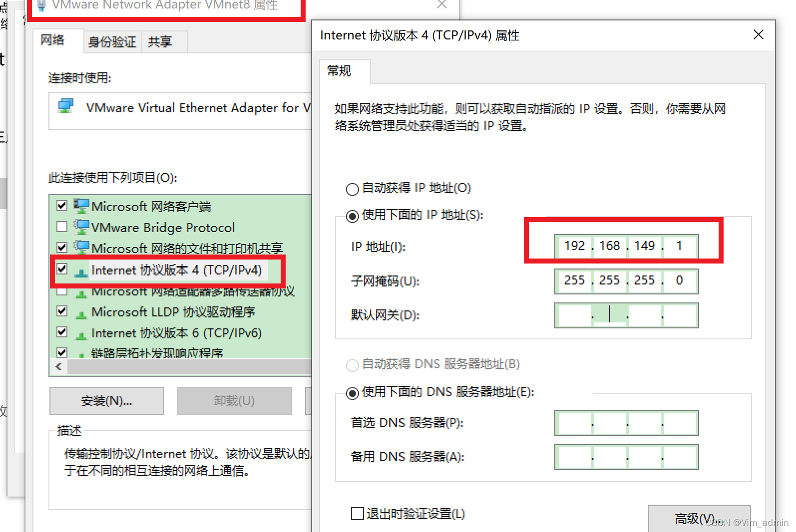This screenshot has width=796, height=532.
Task: Switch to the 身份验证 tab
Action: coord(112,42)
